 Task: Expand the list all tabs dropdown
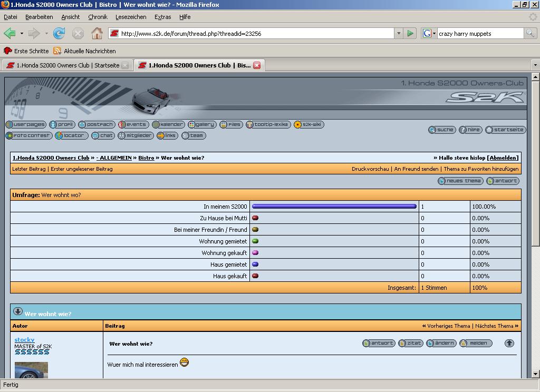tap(535, 65)
